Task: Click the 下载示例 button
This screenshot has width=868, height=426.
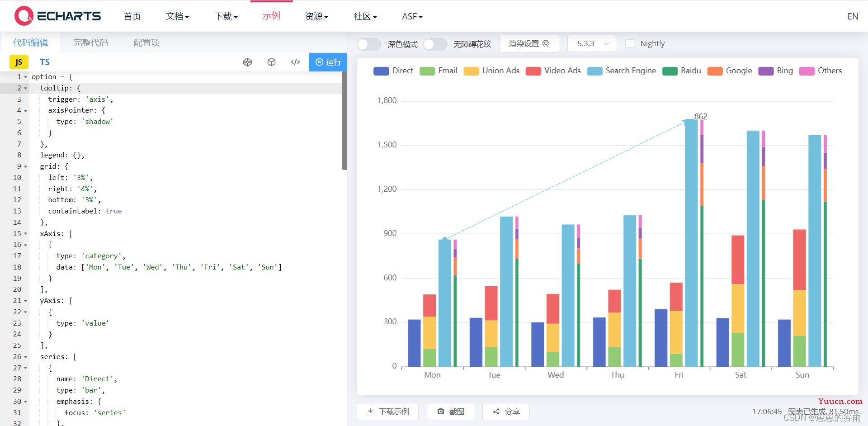Action: [387, 412]
